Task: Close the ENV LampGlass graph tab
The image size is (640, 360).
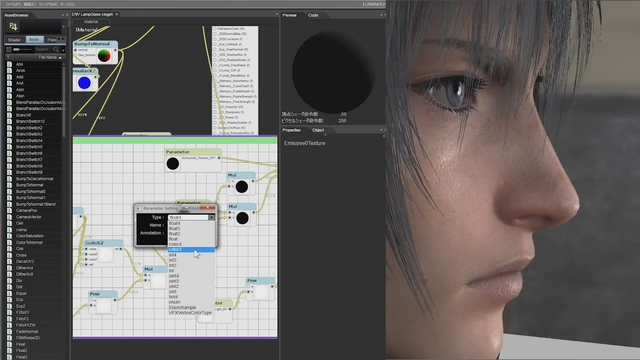Action: pos(117,14)
